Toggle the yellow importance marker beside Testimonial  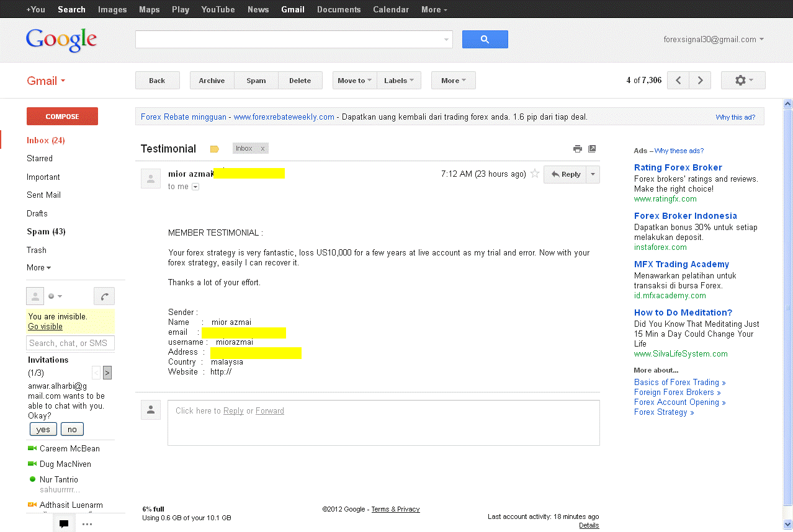[x=215, y=149]
